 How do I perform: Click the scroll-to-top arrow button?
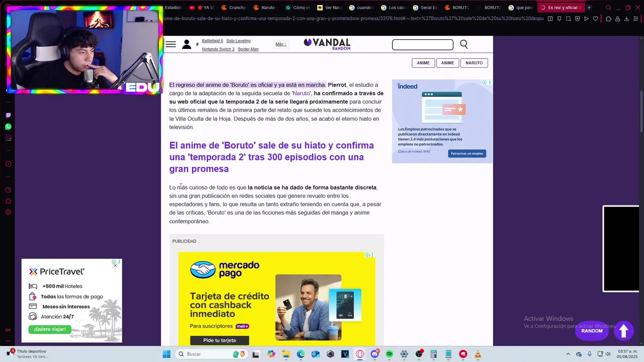(623, 331)
